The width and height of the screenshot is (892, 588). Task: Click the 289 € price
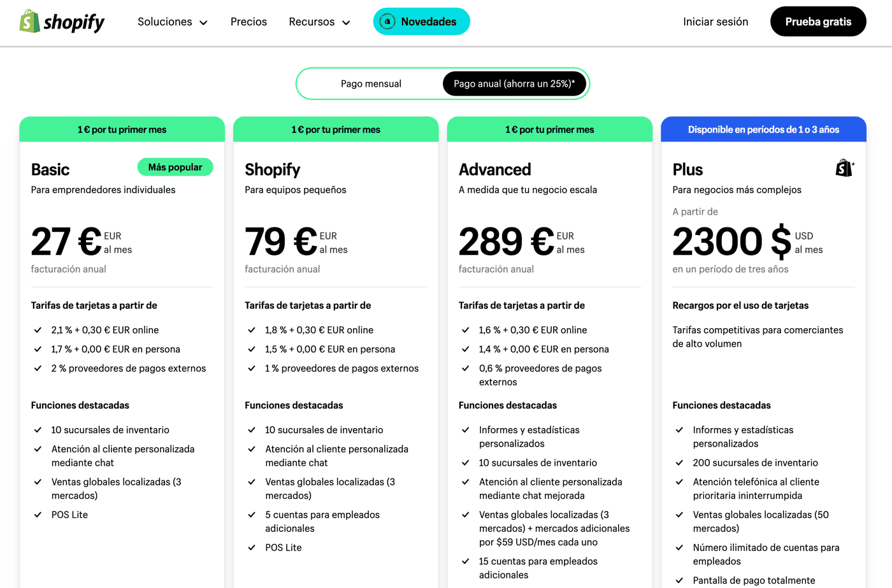507,241
